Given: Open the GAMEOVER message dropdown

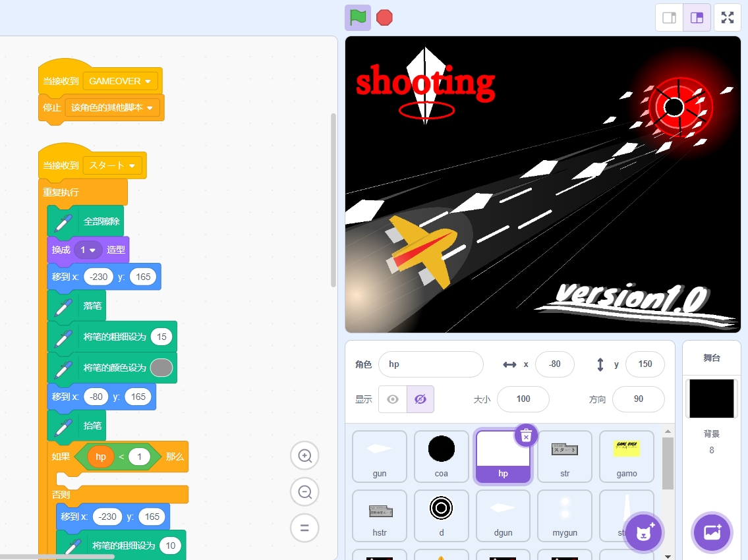Looking at the screenshot, I should pyautogui.click(x=120, y=81).
